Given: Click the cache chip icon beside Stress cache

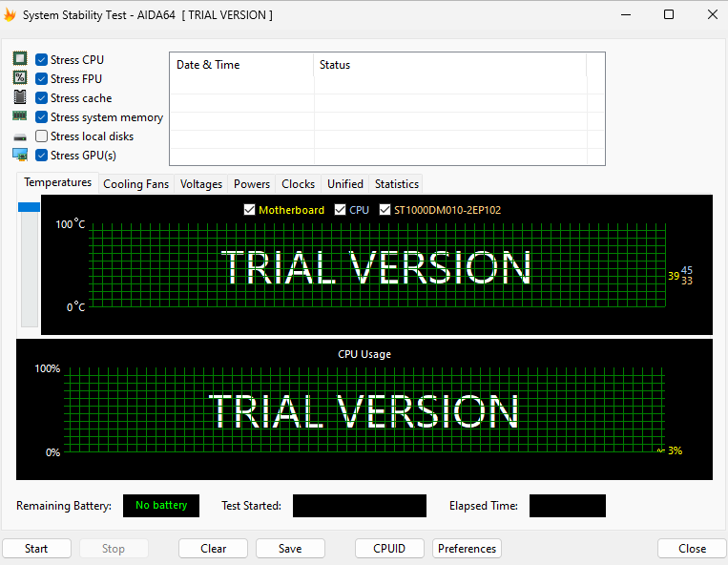Looking at the screenshot, I should [20, 97].
